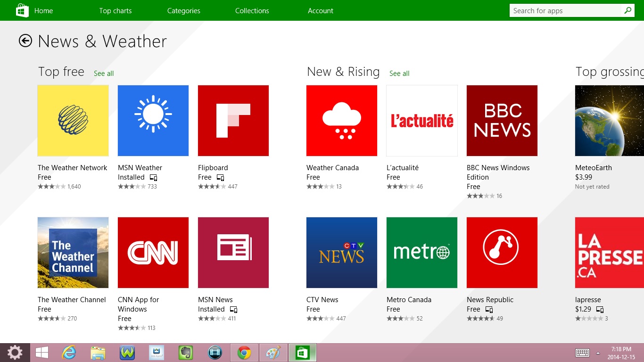Click See all next to Top free

[x=104, y=73]
